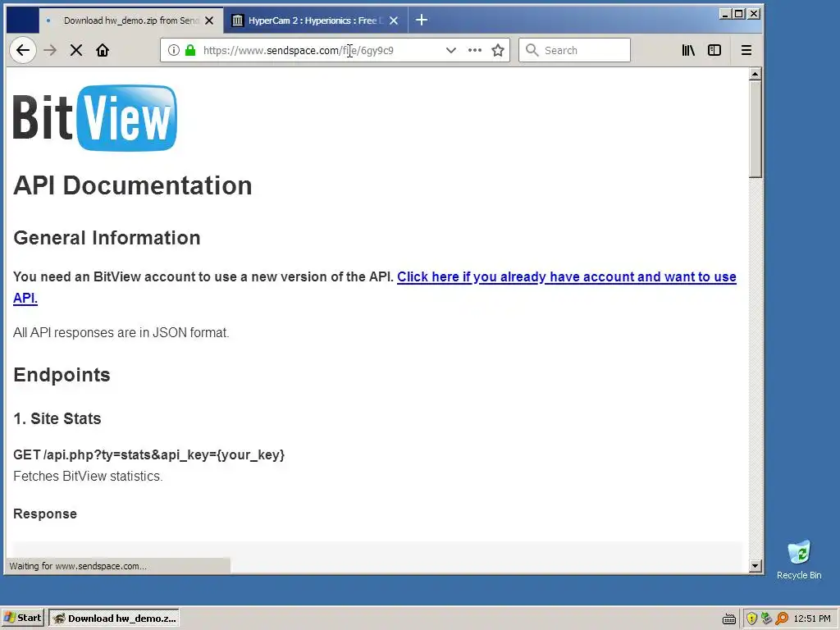This screenshot has width=840, height=630.
Task: Close the HyperCam 2 tab
Action: (x=394, y=21)
